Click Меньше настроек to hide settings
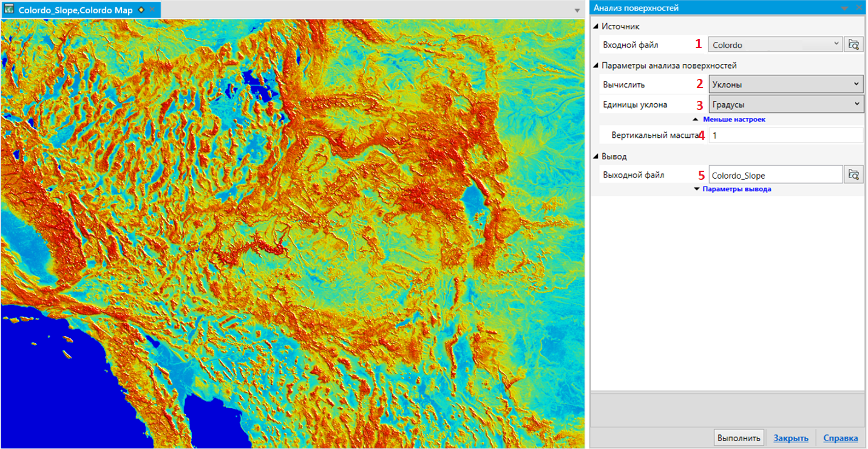The height and width of the screenshot is (449, 868). click(x=734, y=120)
